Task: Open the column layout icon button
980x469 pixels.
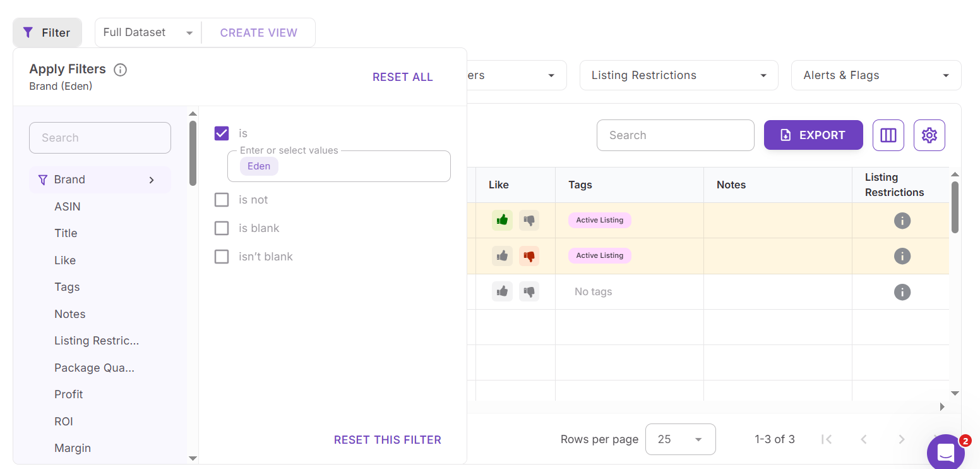Action: pos(888,135)
